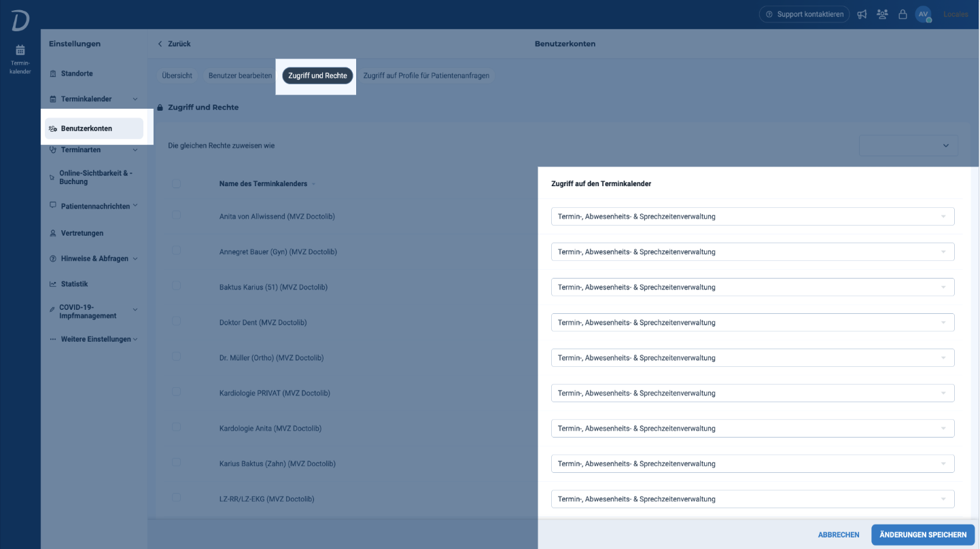Click the Benutzerkonten users icon

click(53, 128)
